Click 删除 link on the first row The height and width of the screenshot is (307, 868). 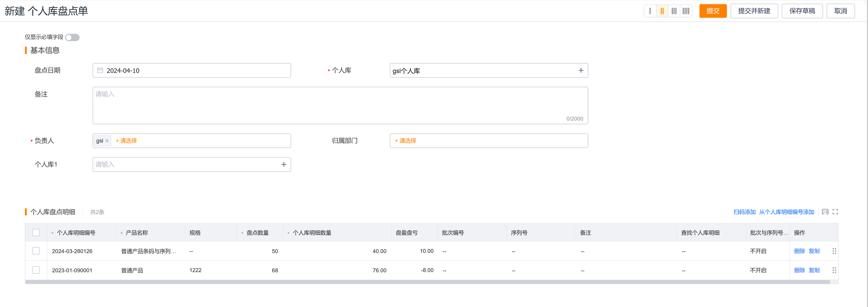coord(800,251)
